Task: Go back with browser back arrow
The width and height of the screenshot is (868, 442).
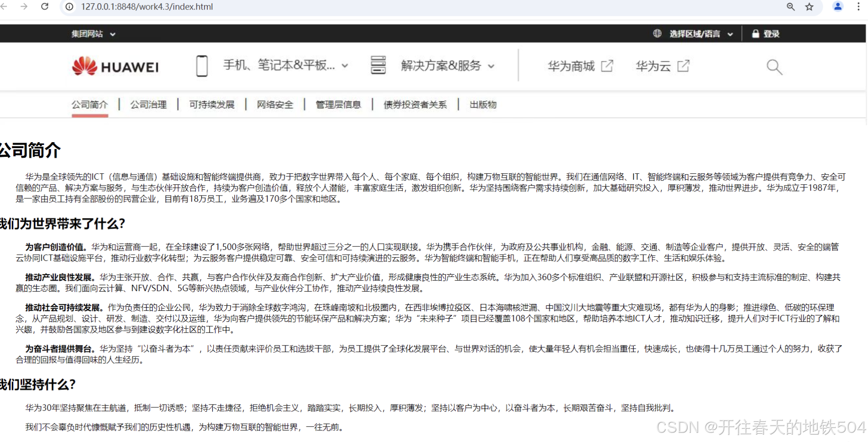Action: click(x=4, y=6)
